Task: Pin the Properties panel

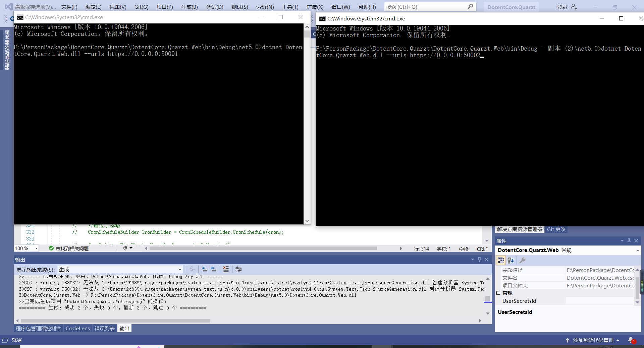Action: click(629, 241)
